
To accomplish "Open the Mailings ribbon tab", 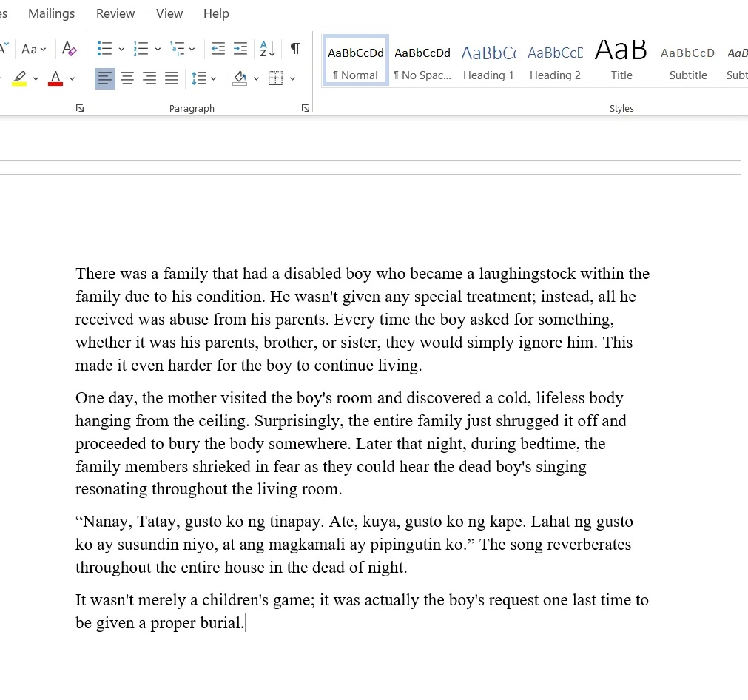I will [x=52, y=13].
